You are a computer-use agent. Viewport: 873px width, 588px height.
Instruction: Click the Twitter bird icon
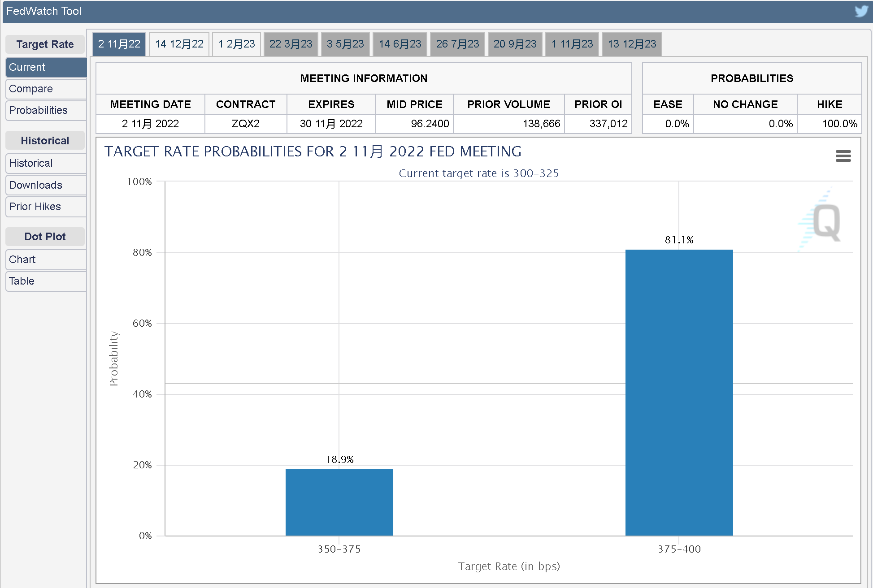pyautogui.click(x=861, y=11)
